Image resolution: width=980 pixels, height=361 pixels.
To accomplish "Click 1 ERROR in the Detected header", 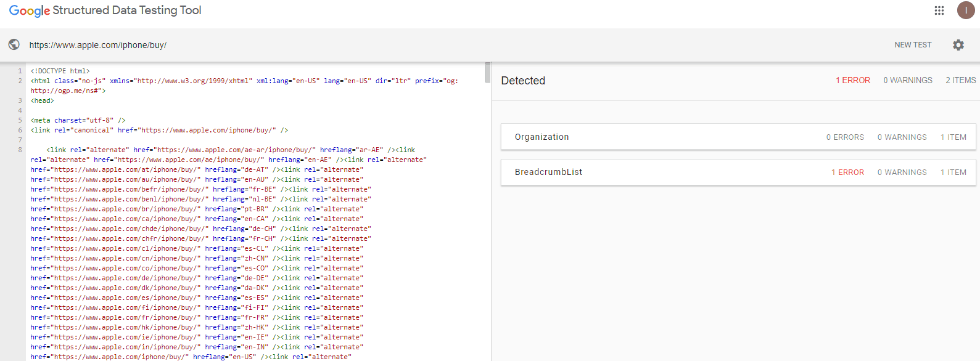I will 852,81.
